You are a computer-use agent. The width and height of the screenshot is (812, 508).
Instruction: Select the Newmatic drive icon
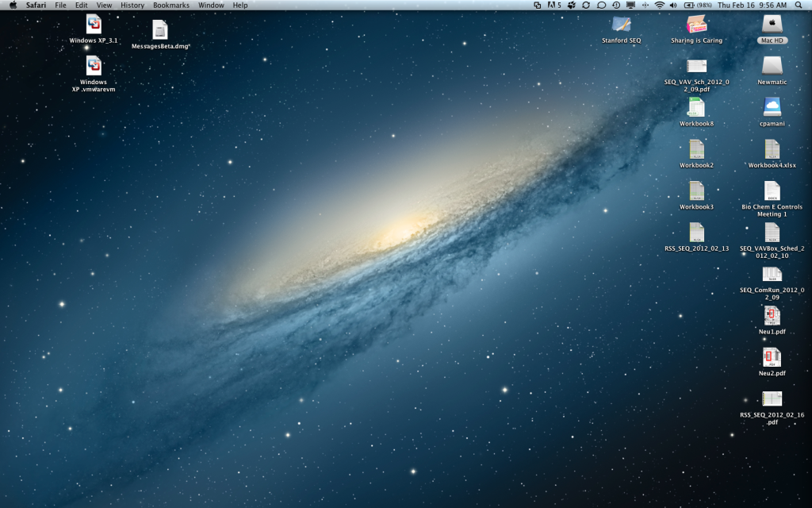(x=772, y=66)
